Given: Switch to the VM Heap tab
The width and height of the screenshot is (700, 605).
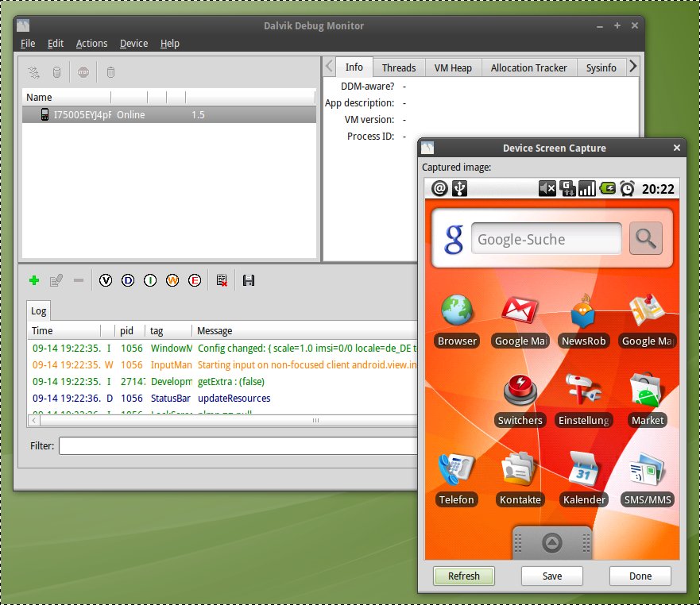Looking at the screenshot, I should [x=453, y=68].
